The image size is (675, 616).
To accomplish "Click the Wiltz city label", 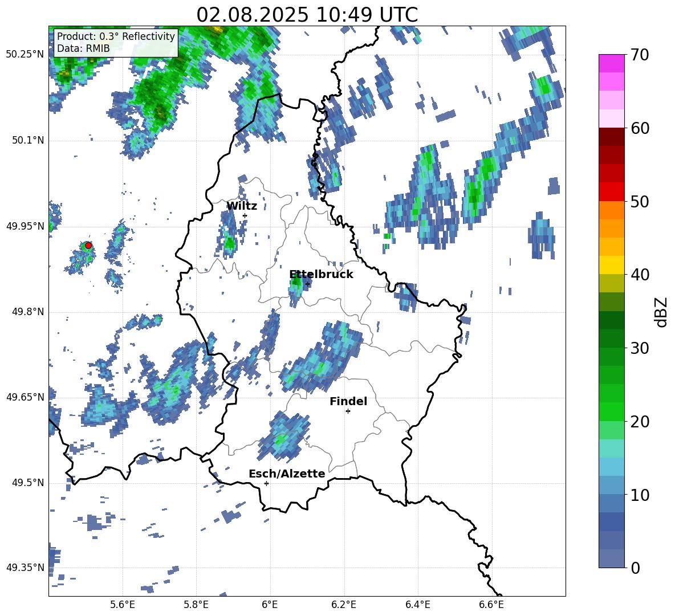I will click(x=242, y=206).
